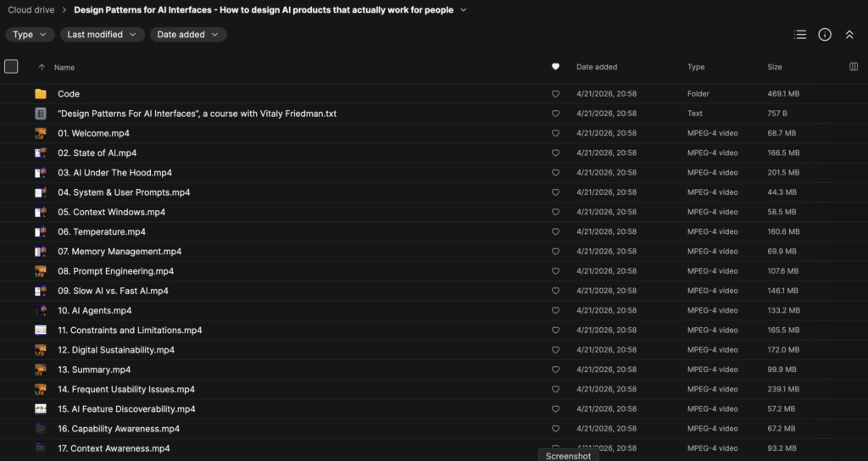Switch to list view layout icon
Screen dimensions: 868x461
[799, 35]
